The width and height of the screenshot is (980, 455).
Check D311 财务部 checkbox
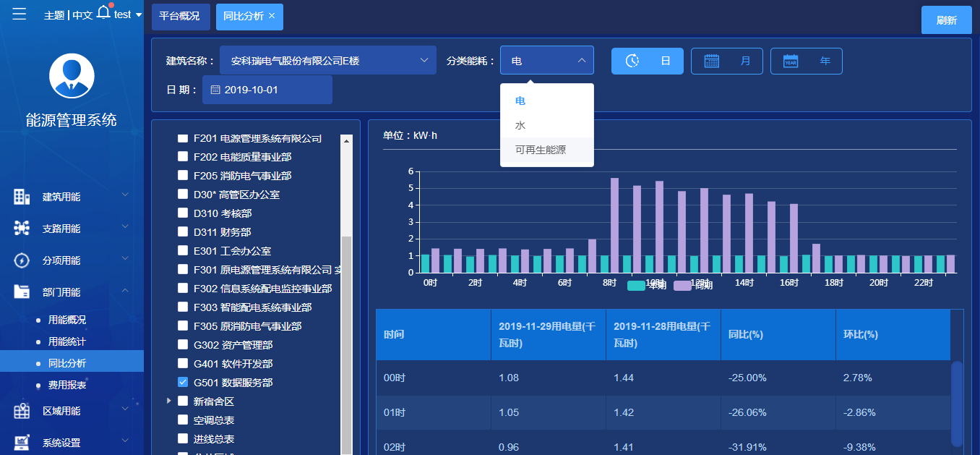[183, 232]
